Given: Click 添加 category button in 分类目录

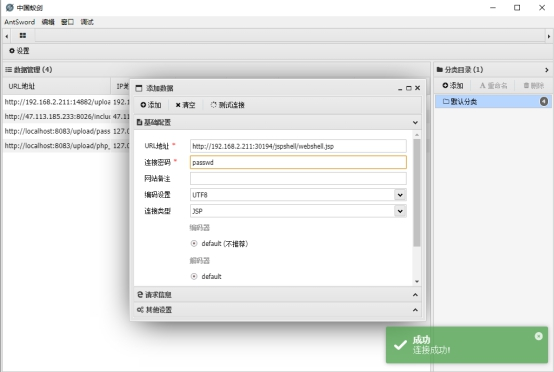Looking at the screenshot, I should click(x=453, y=85).
